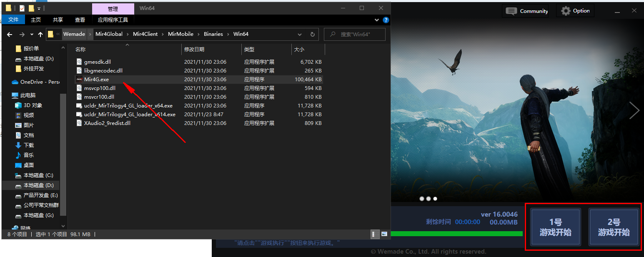Click the Forward arrow in File Explorer
This screenshot has width=644, height=257.
[x=22, y=35]
